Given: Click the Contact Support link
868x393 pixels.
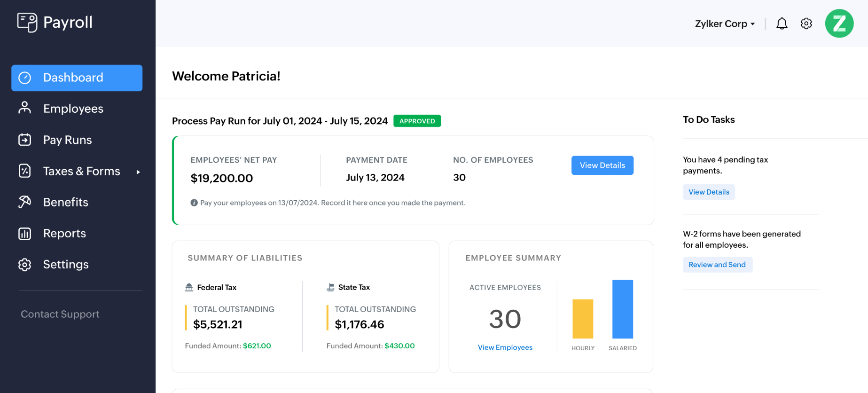Looking at the screenshot, I should [60, 314].
